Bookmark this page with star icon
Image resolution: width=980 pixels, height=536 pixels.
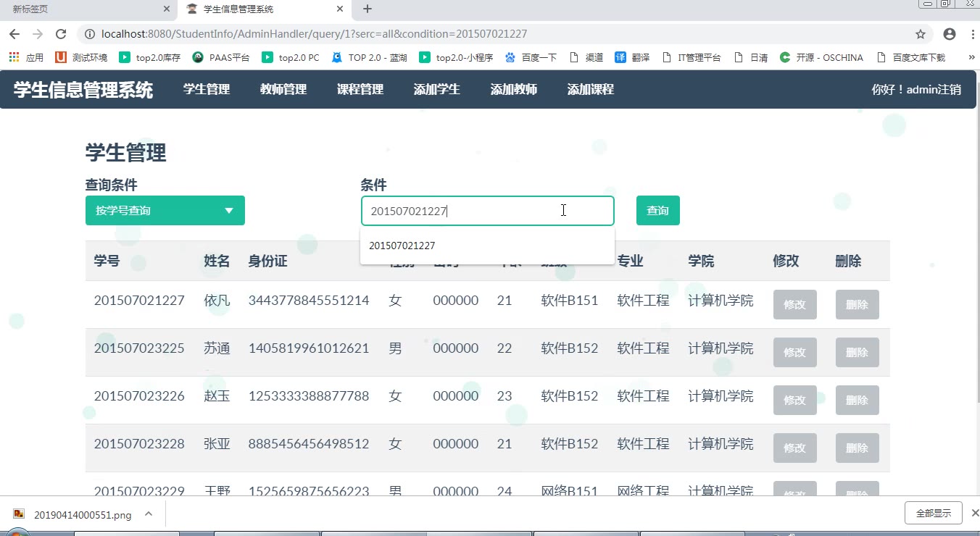pyautogui.click(x=921, y=34)
